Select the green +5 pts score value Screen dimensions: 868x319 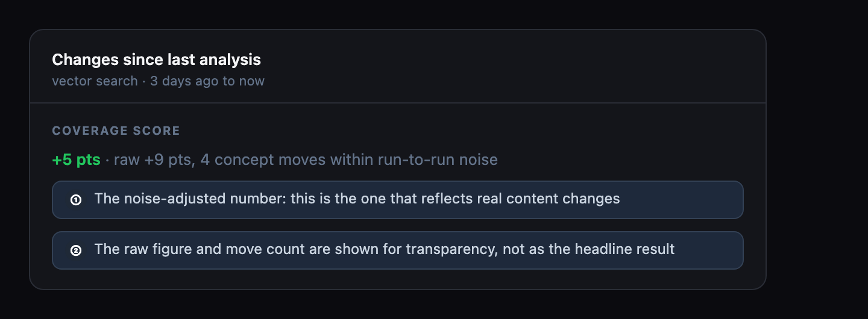(x=76, y=160)
